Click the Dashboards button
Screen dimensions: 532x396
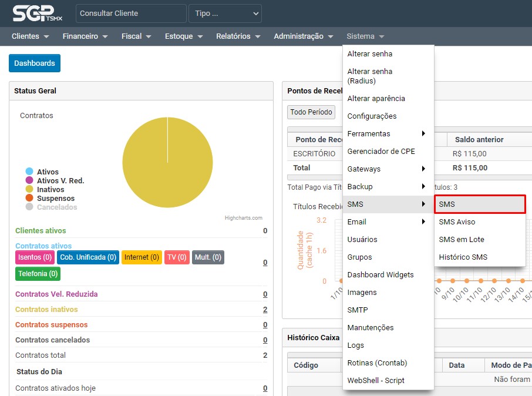tap(35, 63)
